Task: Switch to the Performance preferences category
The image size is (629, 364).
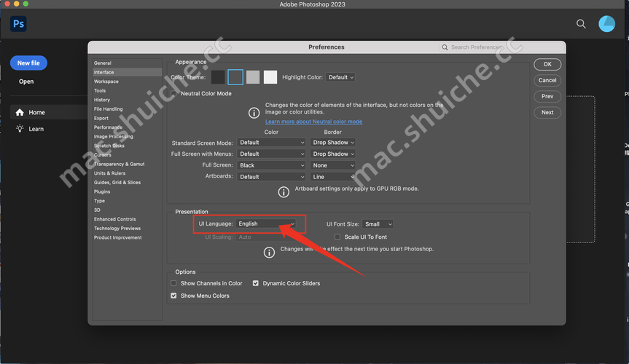Action: pos(108,127)
